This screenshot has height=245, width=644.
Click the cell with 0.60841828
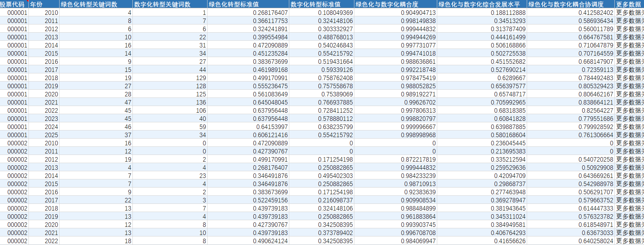tap(482, 119)
